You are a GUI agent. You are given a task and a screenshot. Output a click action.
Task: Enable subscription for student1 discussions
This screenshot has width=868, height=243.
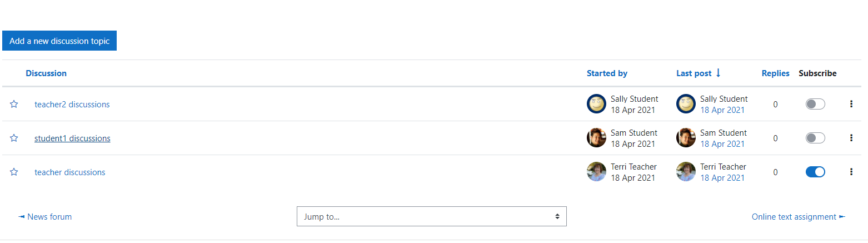pyautogui.click(x=815, y=138)
